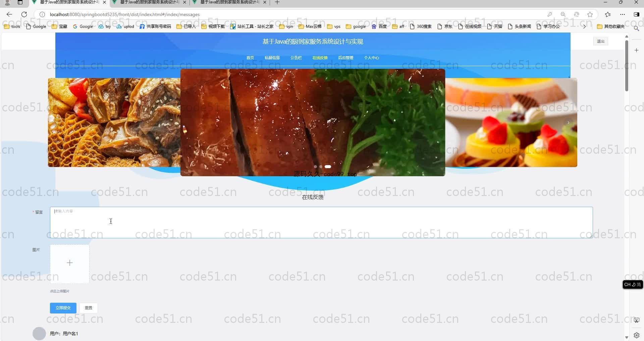
Task: Click the 立即提交 submit button
Action: point(63,308)
